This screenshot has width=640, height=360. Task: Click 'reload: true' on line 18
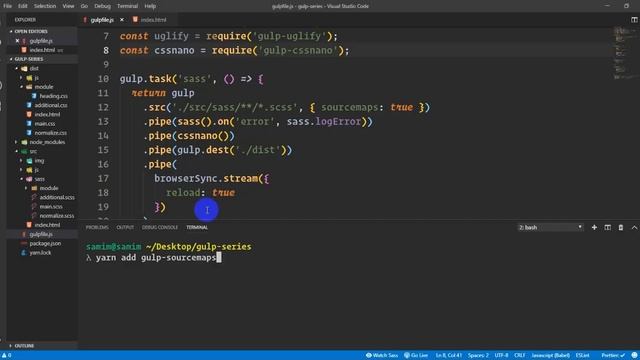[x=200, y=193]
